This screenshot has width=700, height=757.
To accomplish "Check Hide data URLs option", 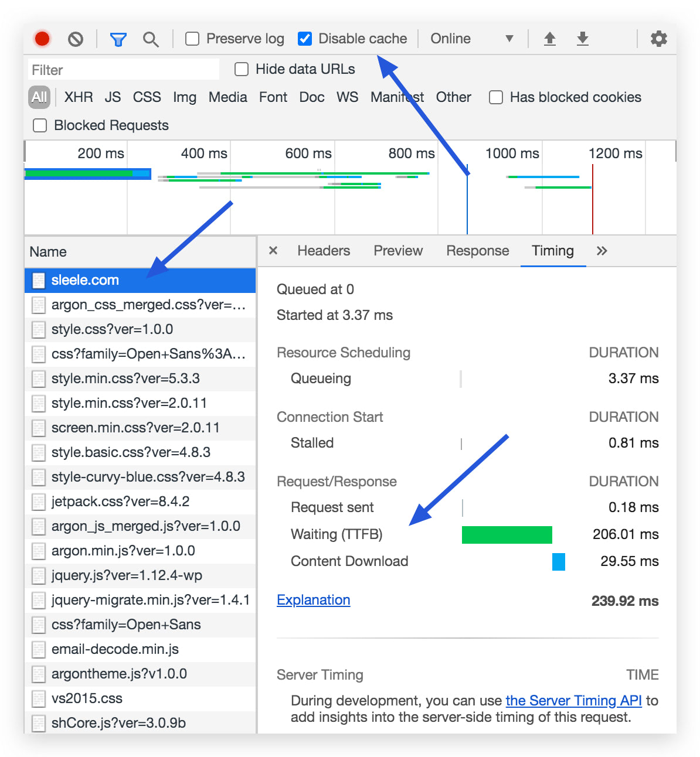I will 242,69.
